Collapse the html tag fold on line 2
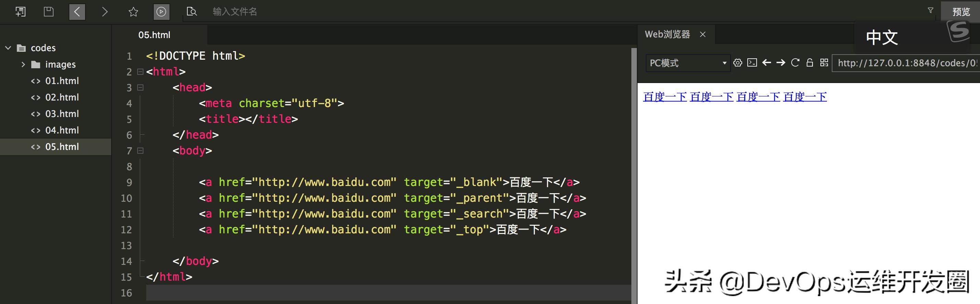980x304 pixels. tap(140, 71)
